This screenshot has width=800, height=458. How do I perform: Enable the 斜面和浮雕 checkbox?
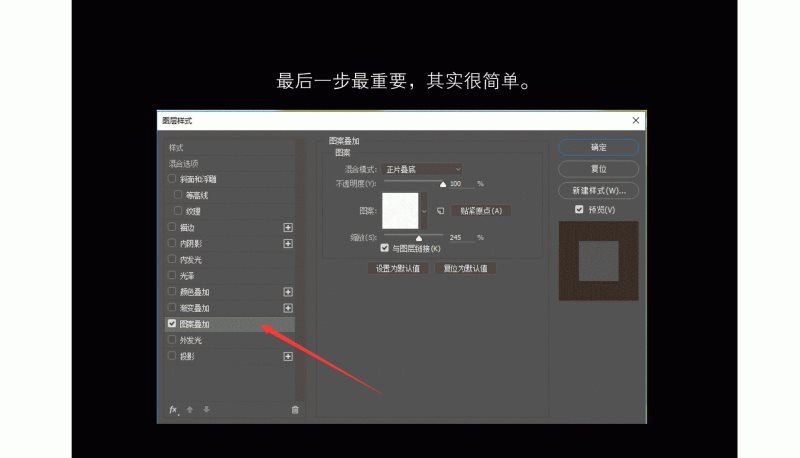172,179
